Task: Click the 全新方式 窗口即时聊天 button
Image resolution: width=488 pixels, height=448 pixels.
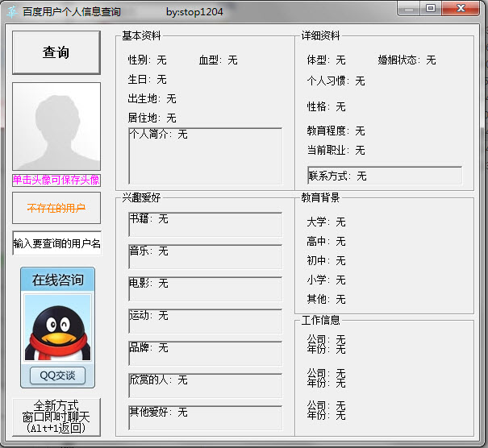Action: point(56,417)
